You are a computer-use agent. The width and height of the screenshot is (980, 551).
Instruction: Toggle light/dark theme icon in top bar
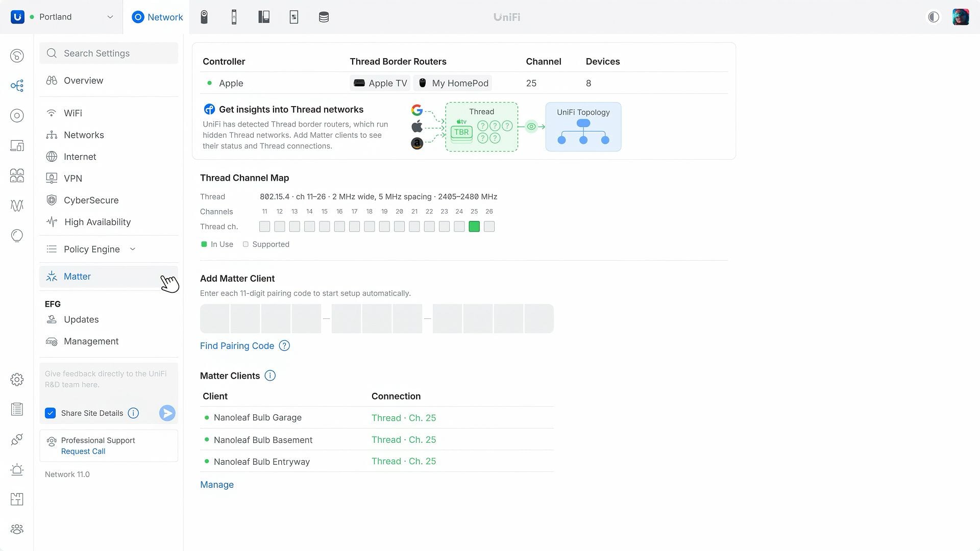tap(934, 17)
